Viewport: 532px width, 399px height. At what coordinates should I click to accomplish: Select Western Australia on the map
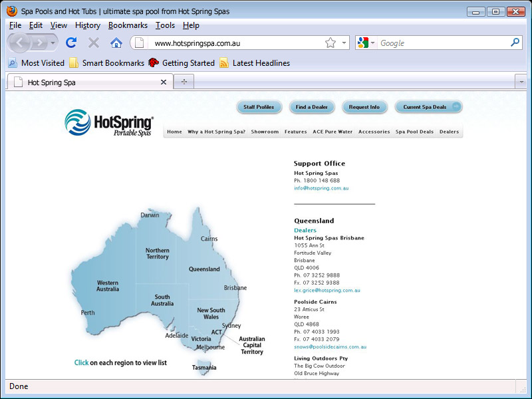pyautogui.click(x=106, y=286)
